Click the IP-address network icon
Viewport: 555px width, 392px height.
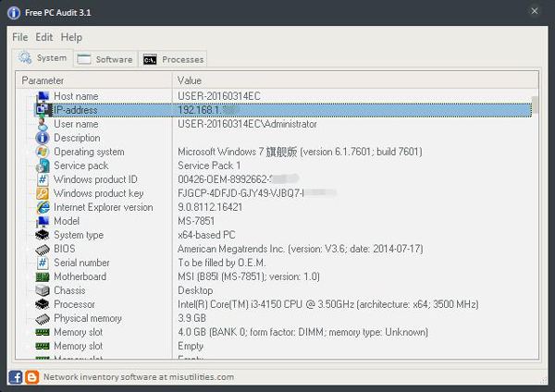(43, 110)
